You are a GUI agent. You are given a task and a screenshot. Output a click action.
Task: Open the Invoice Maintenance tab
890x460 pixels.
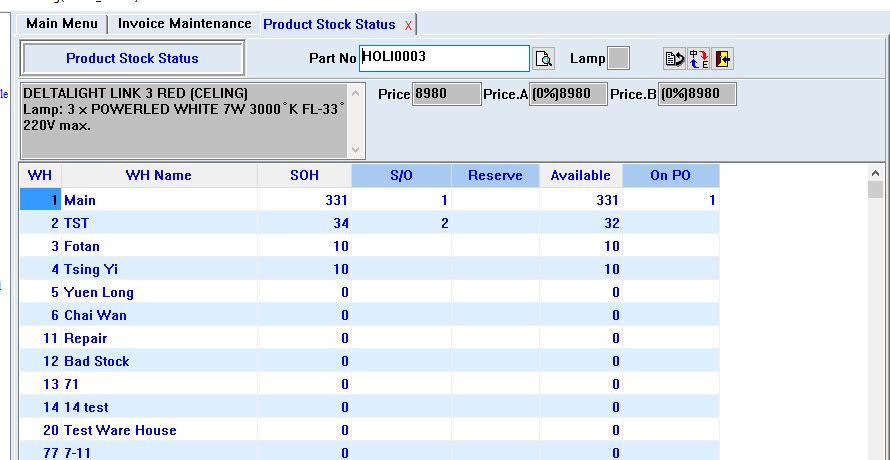pos(184,23)
